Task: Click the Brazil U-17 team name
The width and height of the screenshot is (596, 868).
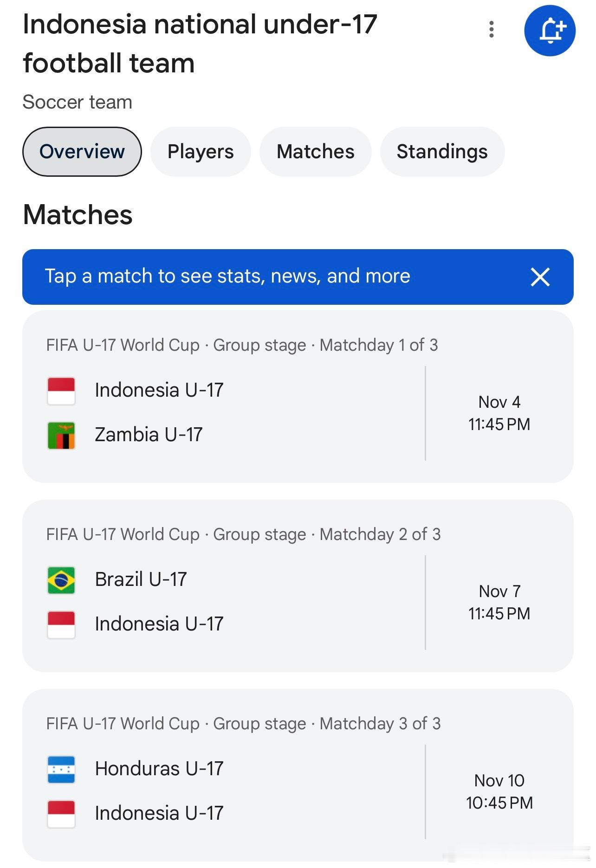Action: tap(141, 579)
